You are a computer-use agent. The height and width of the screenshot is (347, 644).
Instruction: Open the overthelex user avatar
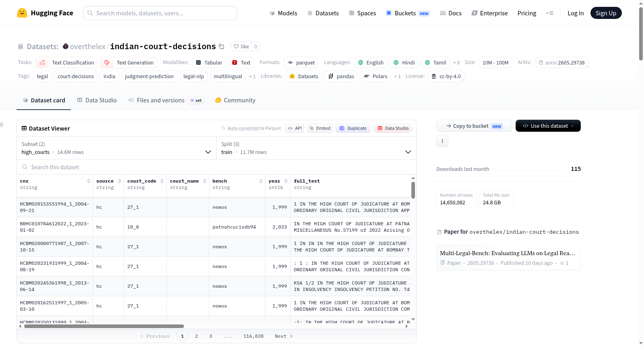[x=66, y=46]
